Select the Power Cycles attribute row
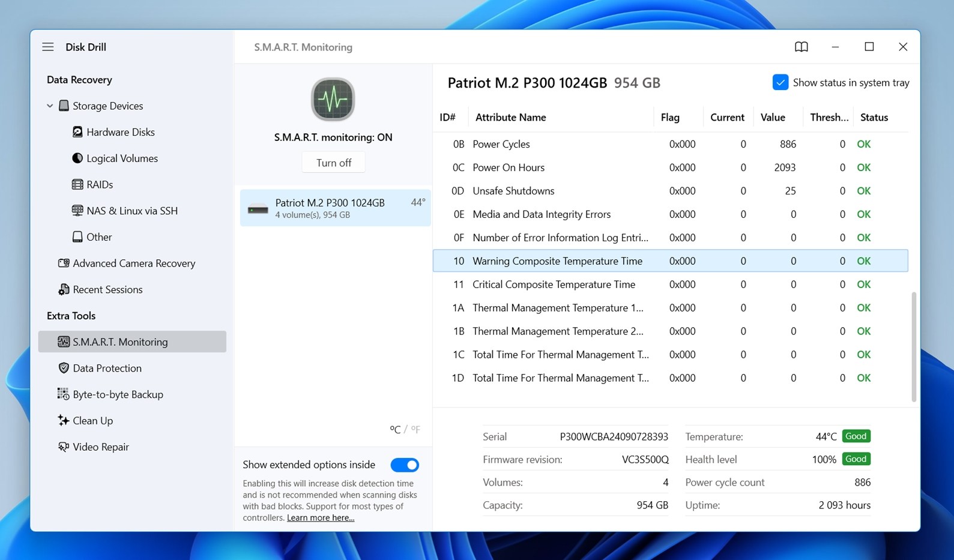Viewport: 954px width, 560px height. tap(671, 144)
